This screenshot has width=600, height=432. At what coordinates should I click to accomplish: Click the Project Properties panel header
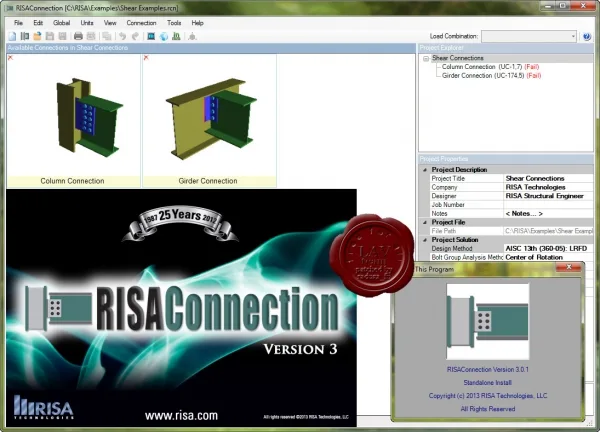[505, 159]
